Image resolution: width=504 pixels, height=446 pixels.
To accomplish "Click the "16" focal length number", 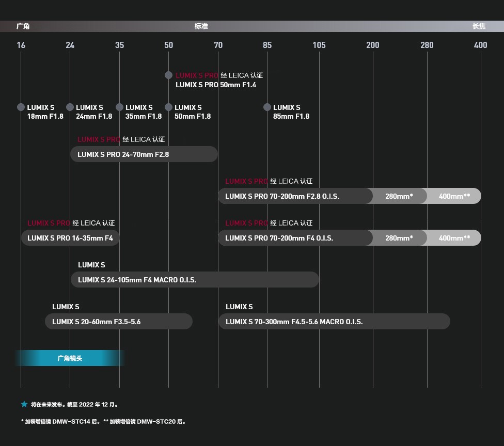I will pos(21,45).
